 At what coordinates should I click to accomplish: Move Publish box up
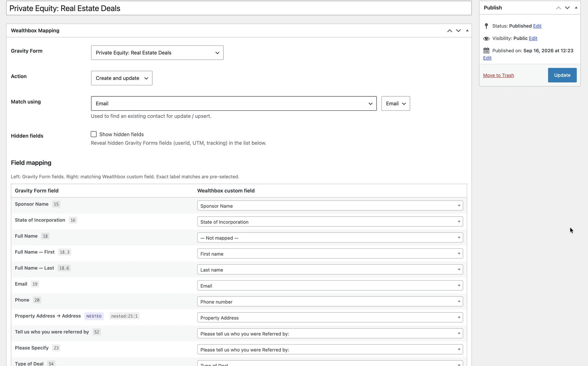[x=559, y=8]
